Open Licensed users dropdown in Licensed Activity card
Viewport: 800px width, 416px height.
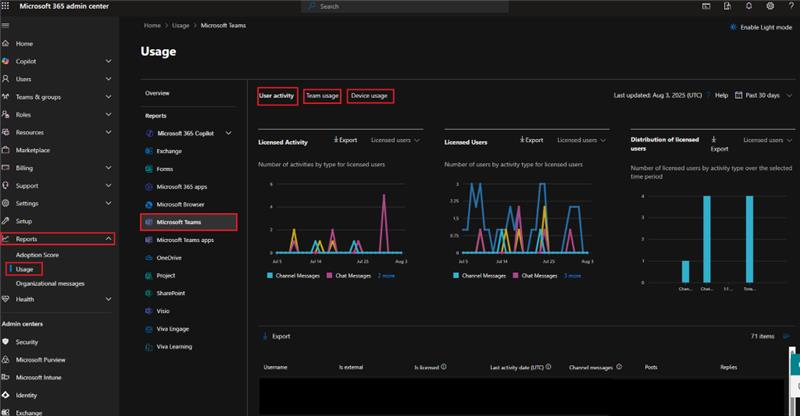pyautogui.click(x=395, y=140)
